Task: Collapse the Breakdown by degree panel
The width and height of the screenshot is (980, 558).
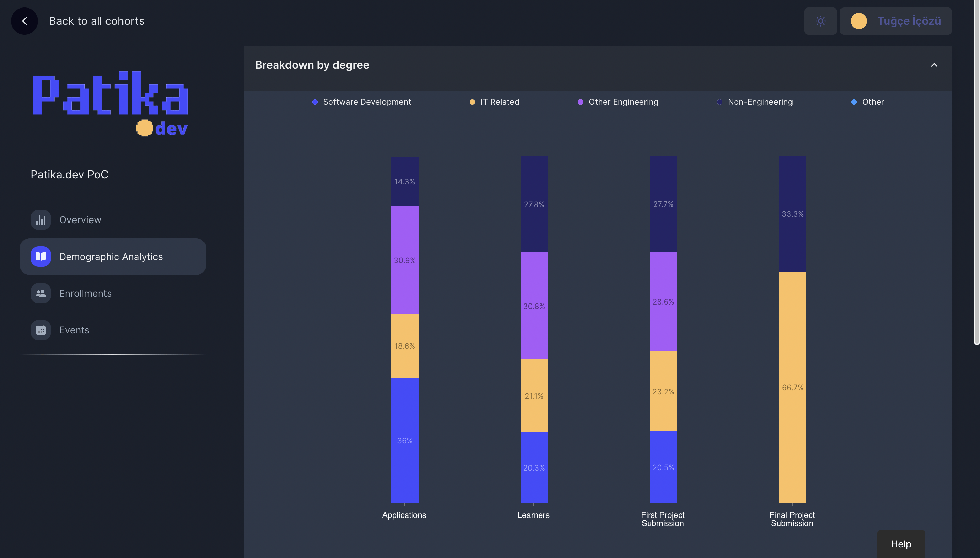Action: pyautogui.click(x=934, y=65)
